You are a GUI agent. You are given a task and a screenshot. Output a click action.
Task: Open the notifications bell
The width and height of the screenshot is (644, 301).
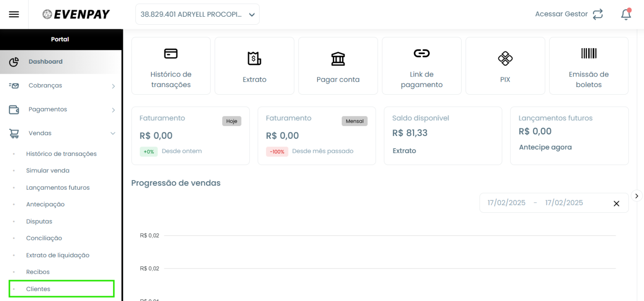coord(626,14)
